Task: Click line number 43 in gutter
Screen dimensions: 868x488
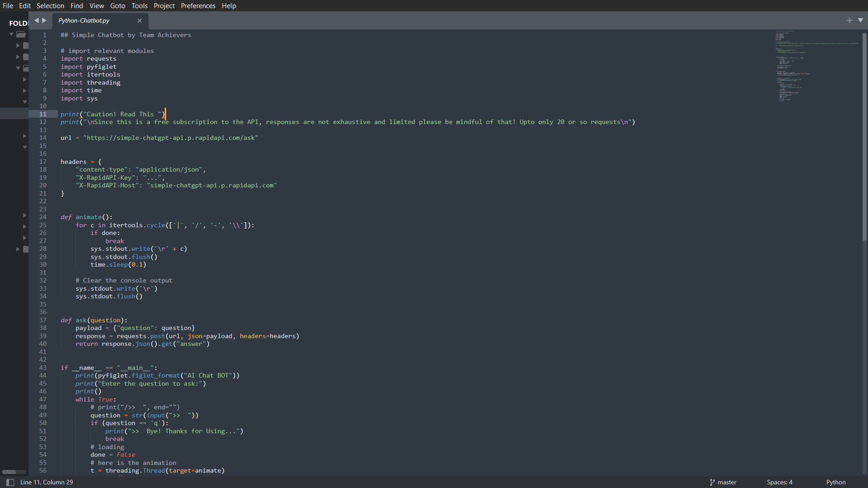Action: (43, 368)
